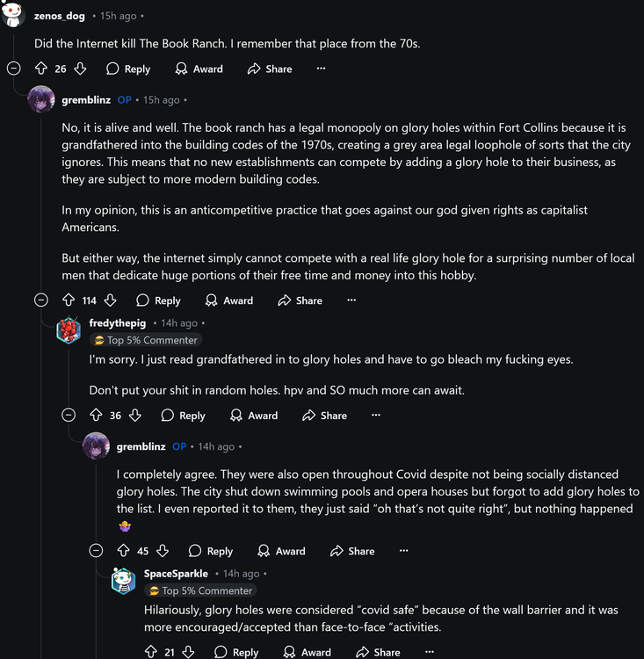Downvote fredythepig's comment
644x659 pixels.
click(x=135, y=416)
